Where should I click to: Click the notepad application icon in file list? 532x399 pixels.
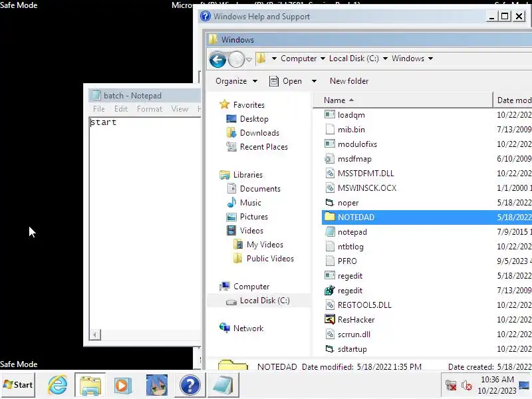coord(329,231)
